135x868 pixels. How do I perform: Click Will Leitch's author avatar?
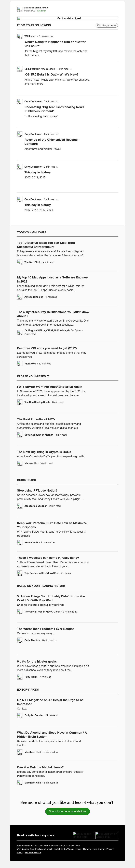(20, 36)
